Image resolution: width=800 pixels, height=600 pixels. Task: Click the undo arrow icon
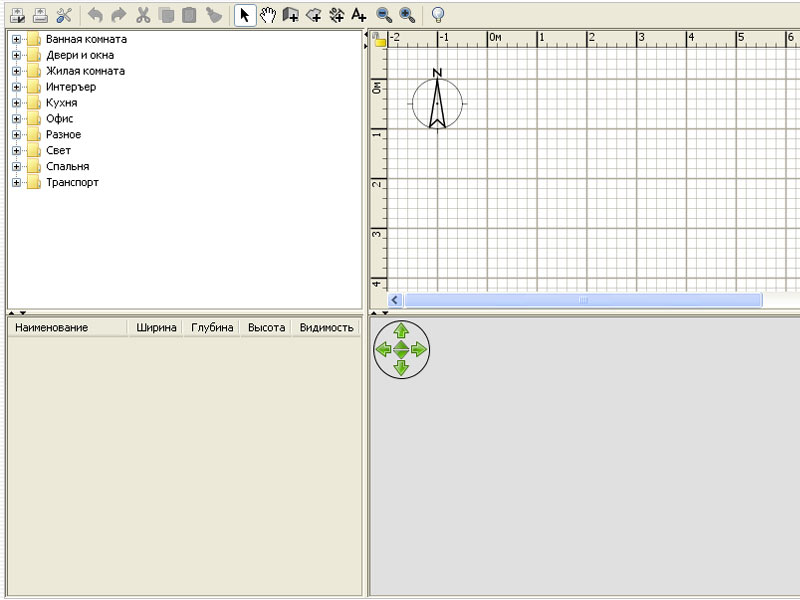coord(95,15)
